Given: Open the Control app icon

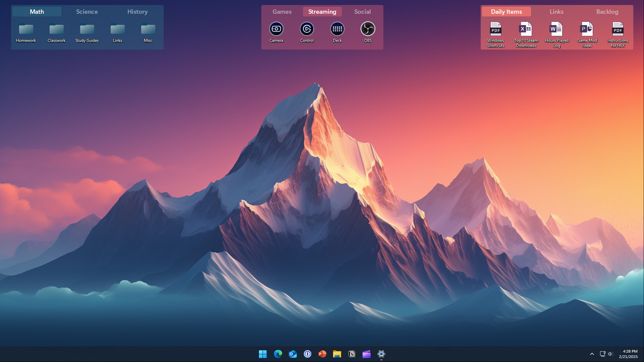Looking at the screenshot, I should point(307,29).
